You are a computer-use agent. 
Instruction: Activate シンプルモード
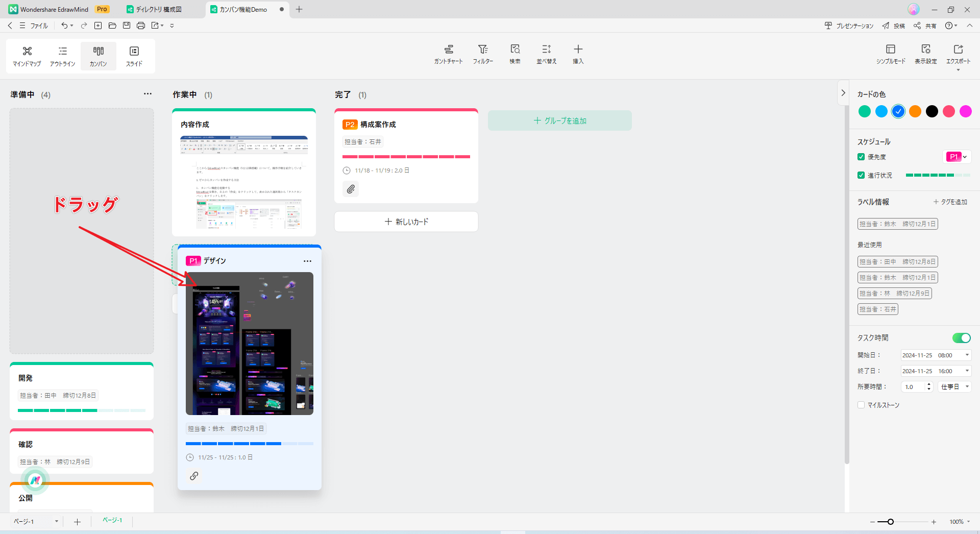point(891,54)
